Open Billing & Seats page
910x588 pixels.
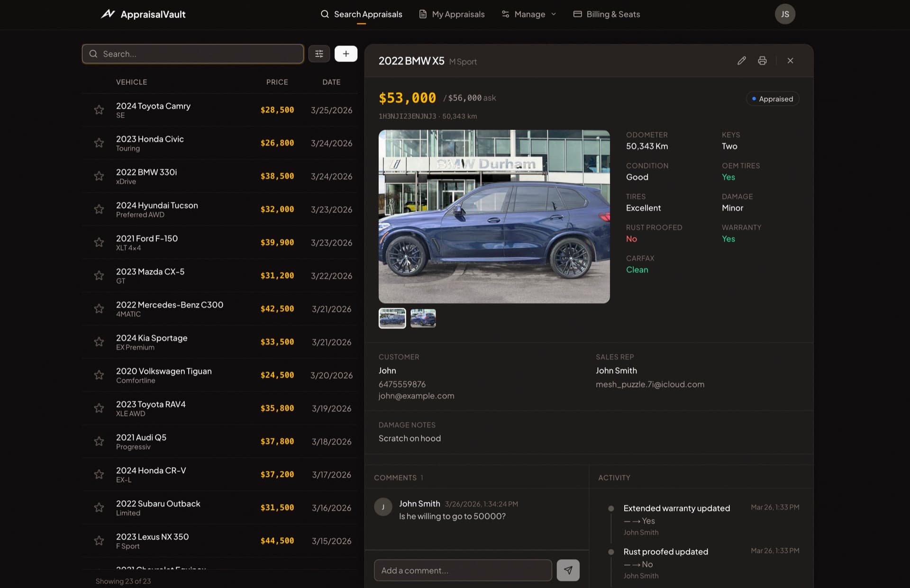(607, 14)
